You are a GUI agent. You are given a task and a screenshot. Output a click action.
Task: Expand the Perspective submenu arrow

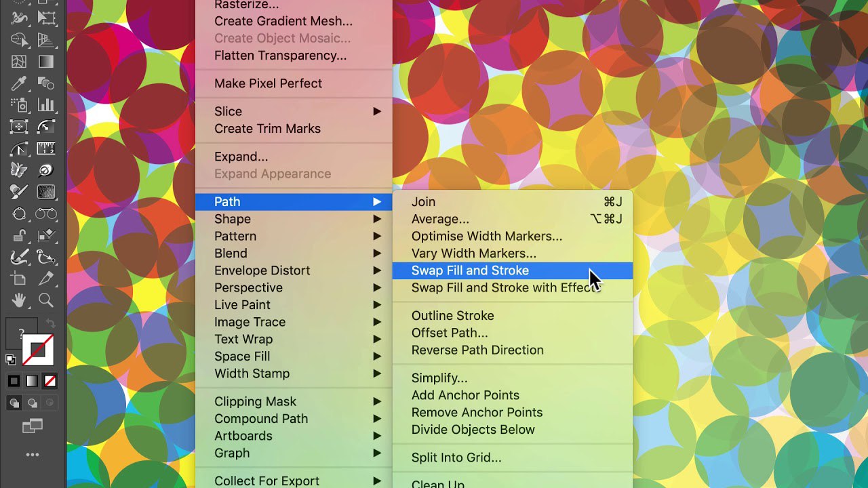(x=377, y=287)
